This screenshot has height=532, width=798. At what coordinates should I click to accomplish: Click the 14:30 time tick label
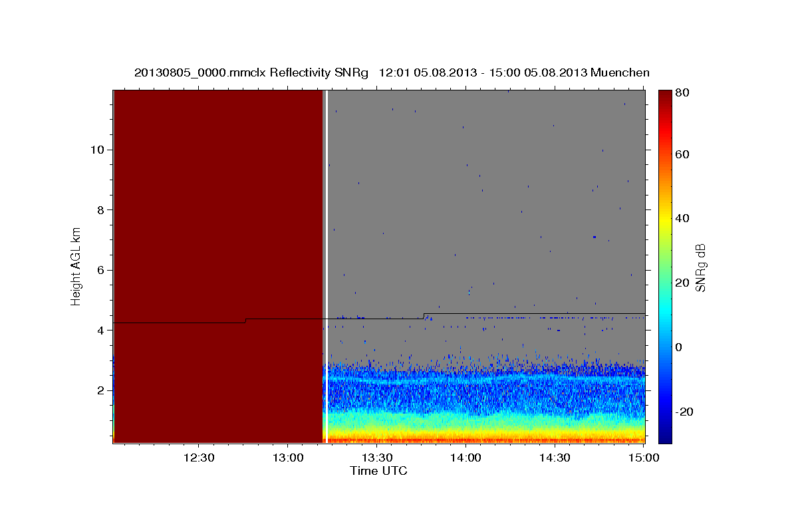(555, 458)
